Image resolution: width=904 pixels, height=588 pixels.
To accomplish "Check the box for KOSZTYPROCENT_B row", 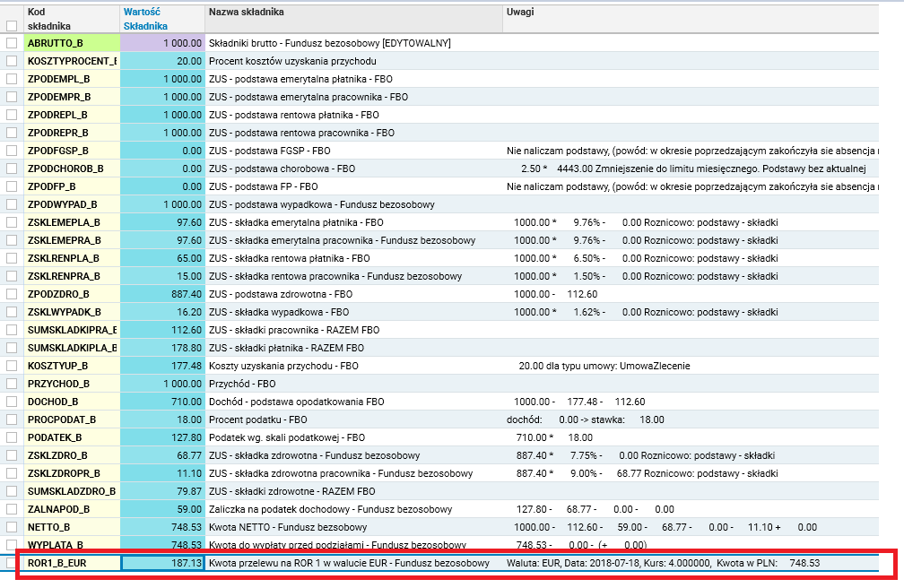I will tap(12, 61).
